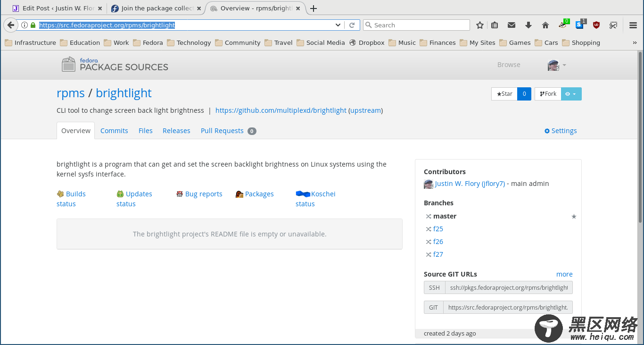The height and width of the screenshot is (345, 644).
Task: Open the bookmarks list icon in toolbar
Action: pos(495,25)
